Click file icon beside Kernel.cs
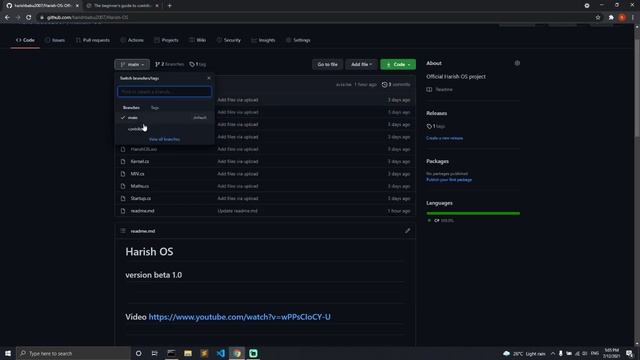 pos(123,162)
